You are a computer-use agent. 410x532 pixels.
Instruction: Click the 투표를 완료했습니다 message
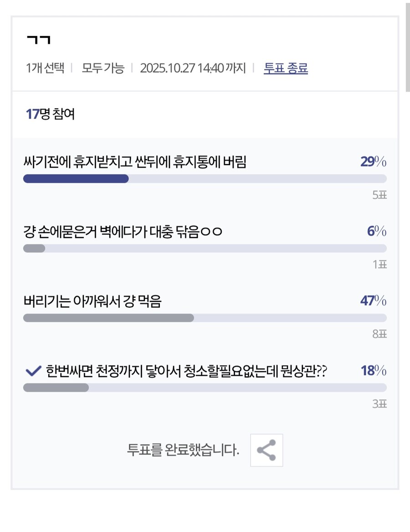pos(183,450)
